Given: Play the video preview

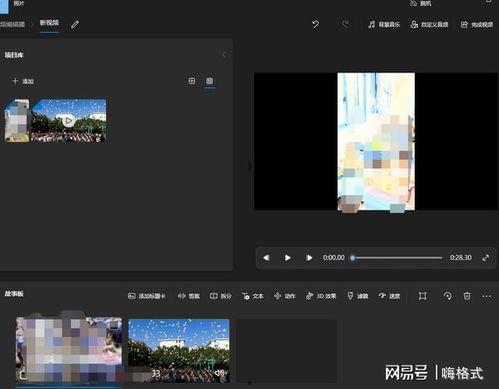Looking at the screenshot, I should (287, 258).
